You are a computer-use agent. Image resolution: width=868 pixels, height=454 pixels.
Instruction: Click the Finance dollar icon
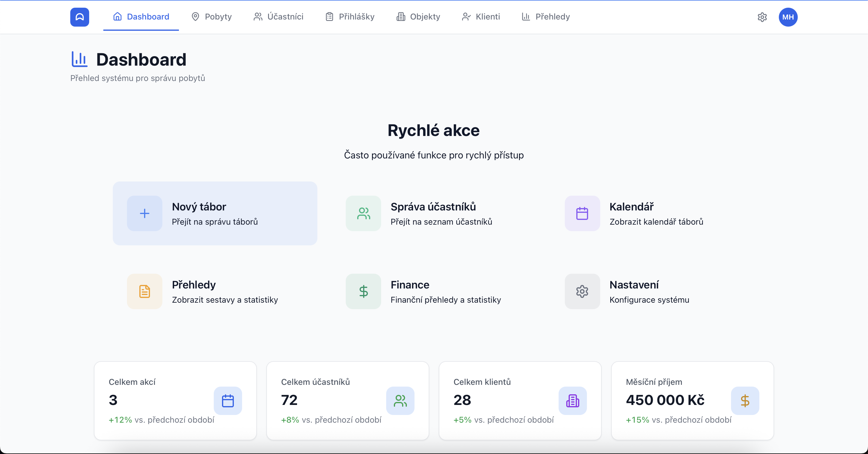pyautogui.click(x=363, y=291)
